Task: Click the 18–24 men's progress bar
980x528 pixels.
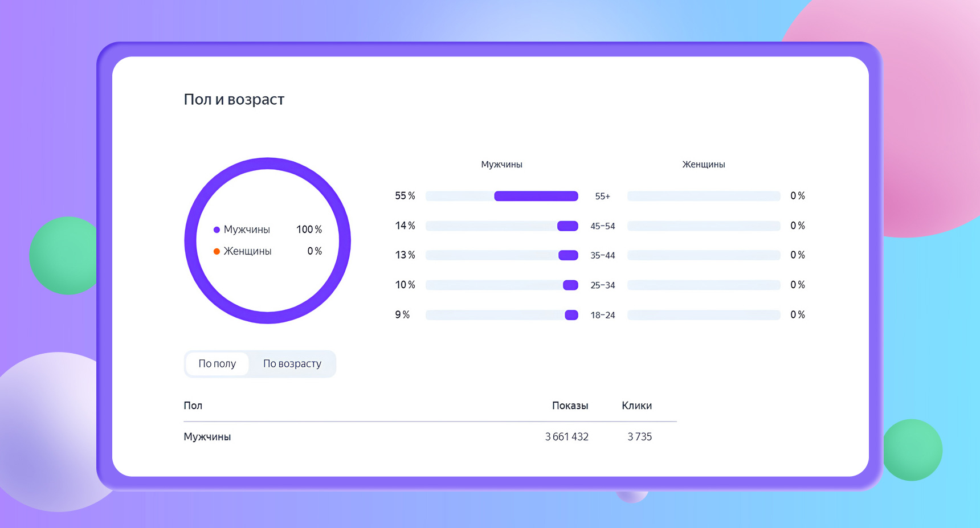Action: pyautogui.click(x=502, y=315)
